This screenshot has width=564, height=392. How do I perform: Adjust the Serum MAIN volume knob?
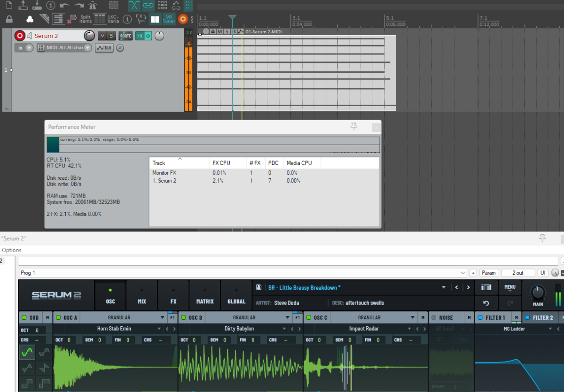tap(538, 292)
